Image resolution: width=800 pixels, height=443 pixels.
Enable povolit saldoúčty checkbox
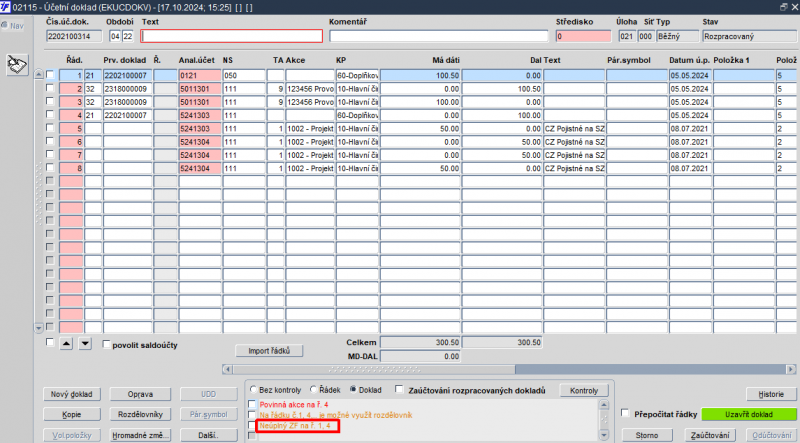click(106, 344)
